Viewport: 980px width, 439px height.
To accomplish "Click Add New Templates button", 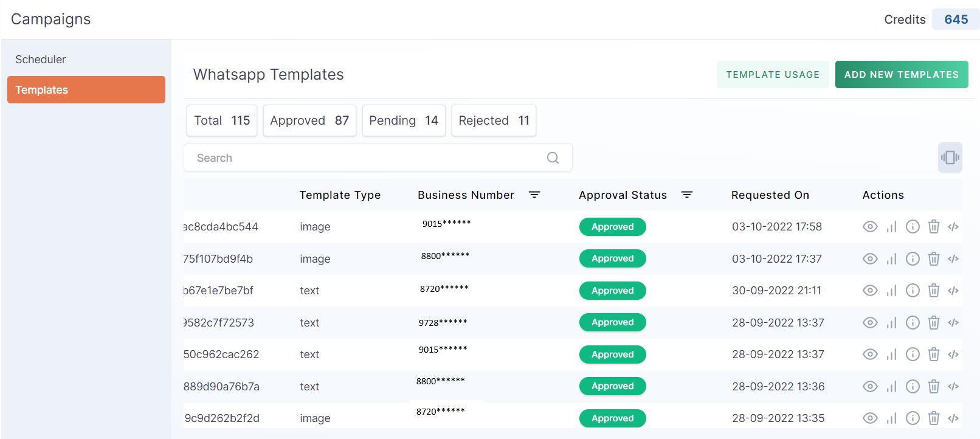I will (x=902, y=75).
